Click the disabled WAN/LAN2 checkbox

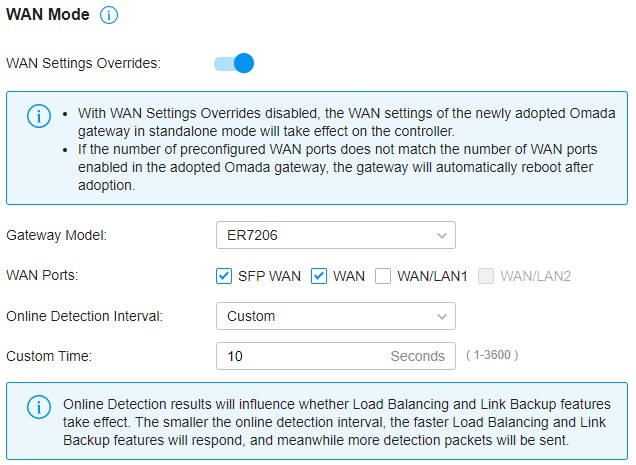point(486,276)
